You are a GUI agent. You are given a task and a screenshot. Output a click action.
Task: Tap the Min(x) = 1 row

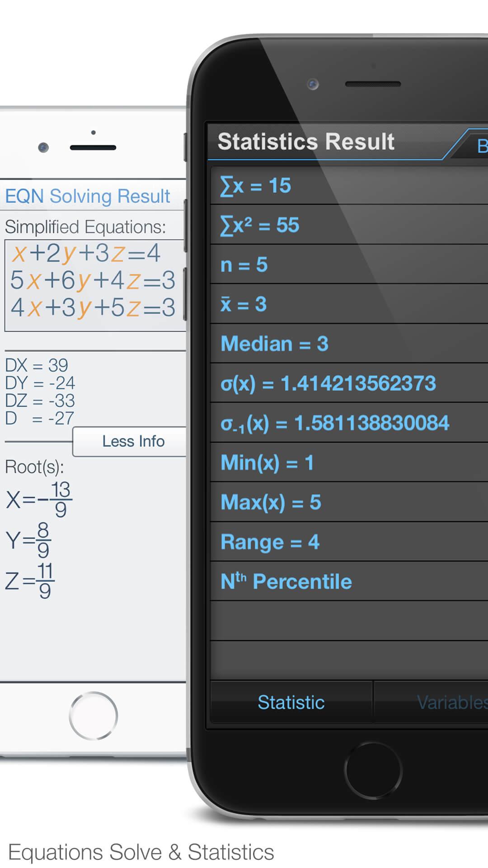click(x=349, y=462)
